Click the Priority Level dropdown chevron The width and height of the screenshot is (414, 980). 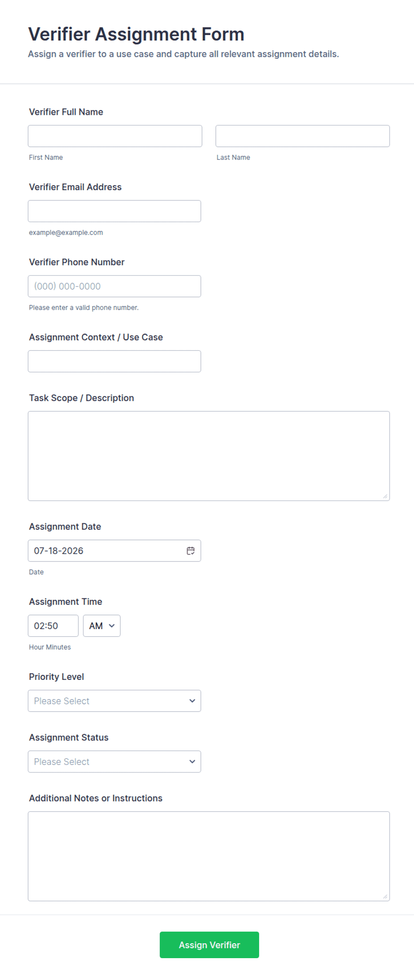tap(192, 701)
